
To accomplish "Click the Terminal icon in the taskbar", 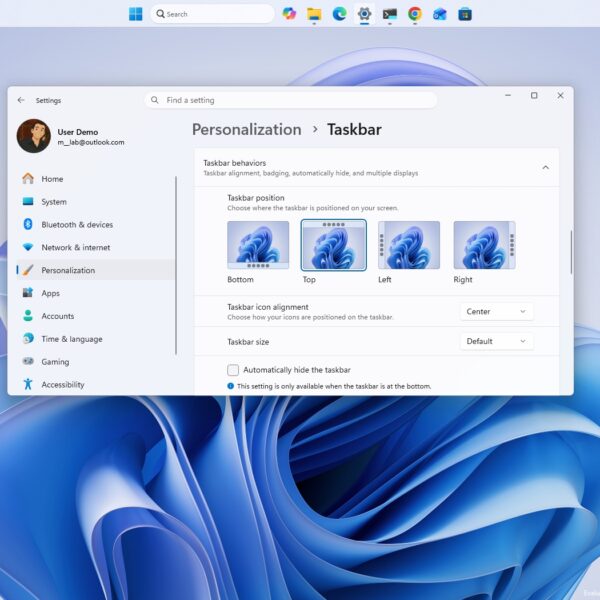I will [x=390, y=14].
